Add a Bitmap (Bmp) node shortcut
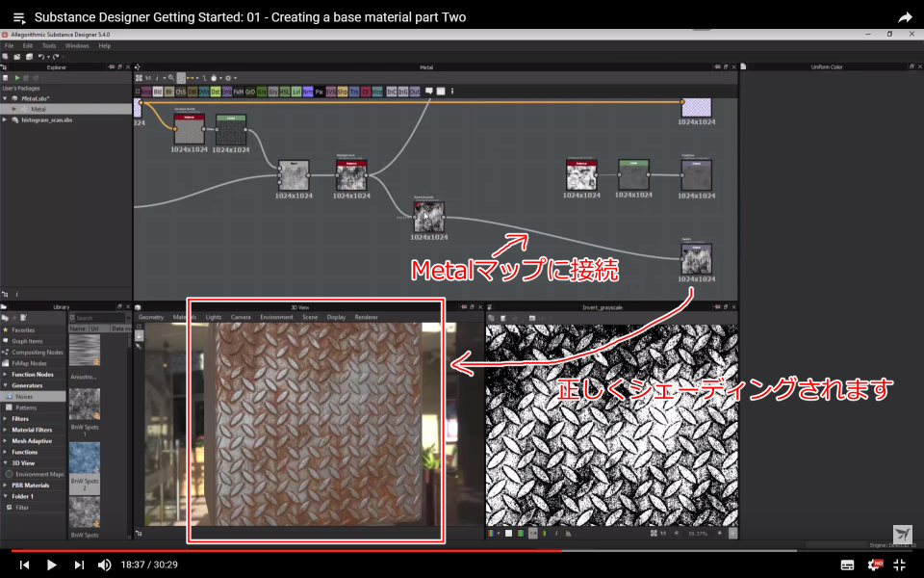Viewport: 924px width, 578px height. [x=145, y=92]
